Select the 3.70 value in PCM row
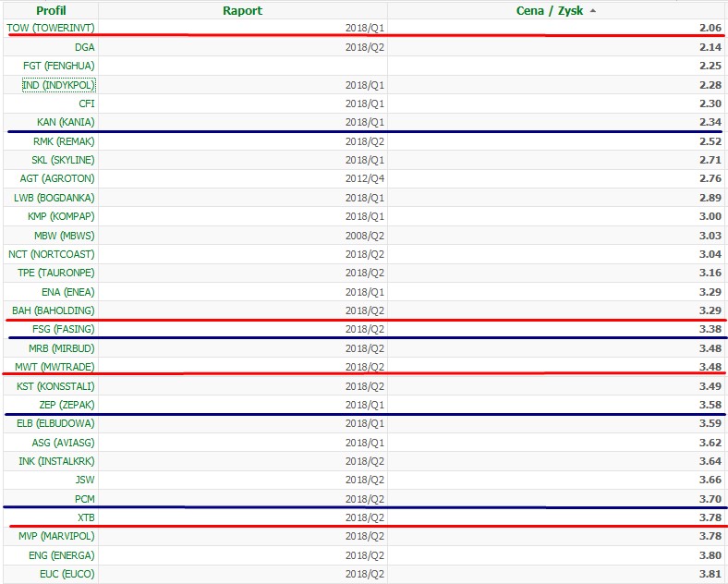This screenshot has width=728, height=584. tap(710, 499)
